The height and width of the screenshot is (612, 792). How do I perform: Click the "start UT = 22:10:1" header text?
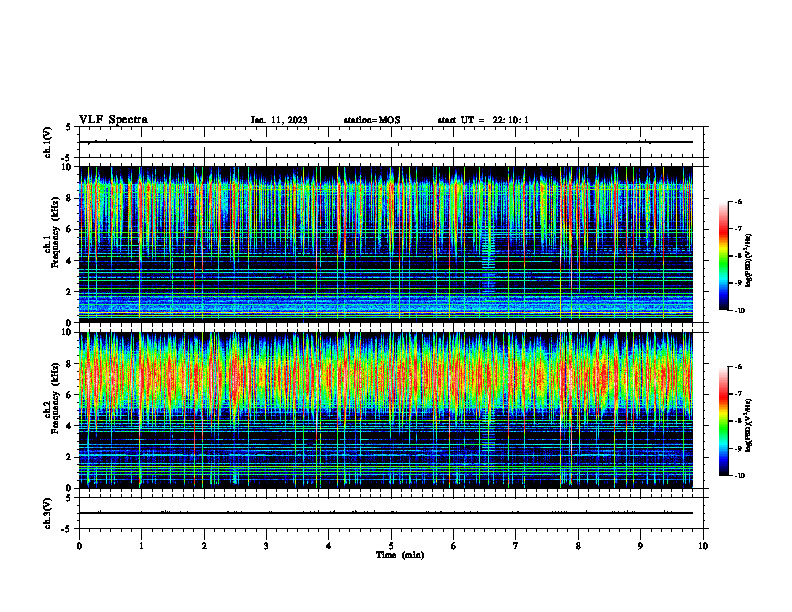coord(483,120)
